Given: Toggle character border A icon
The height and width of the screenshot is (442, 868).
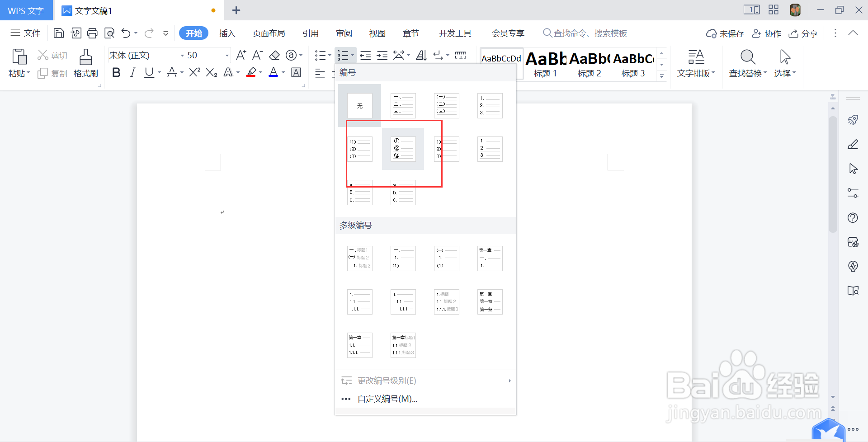Looking at the screenshot, I should [296, 72].
